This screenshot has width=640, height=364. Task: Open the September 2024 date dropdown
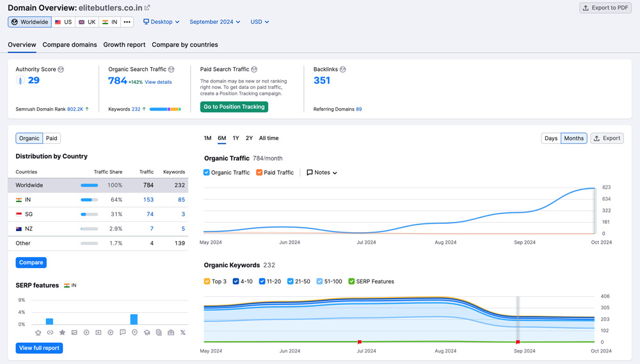pos(214,22)
